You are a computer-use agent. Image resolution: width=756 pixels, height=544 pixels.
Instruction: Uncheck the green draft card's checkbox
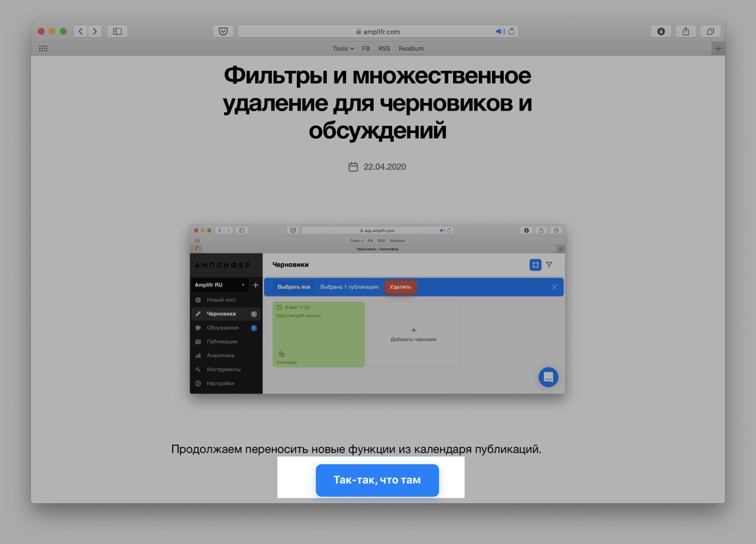point(279,307)
